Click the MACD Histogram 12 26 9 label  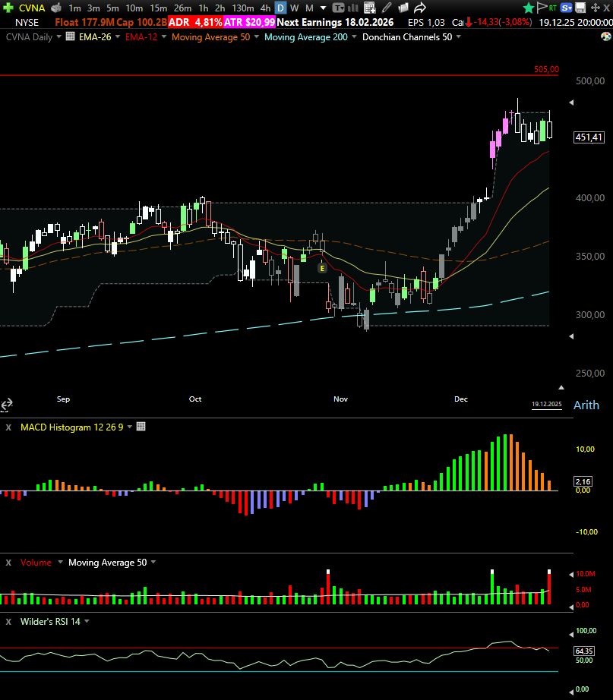(72, 427)
